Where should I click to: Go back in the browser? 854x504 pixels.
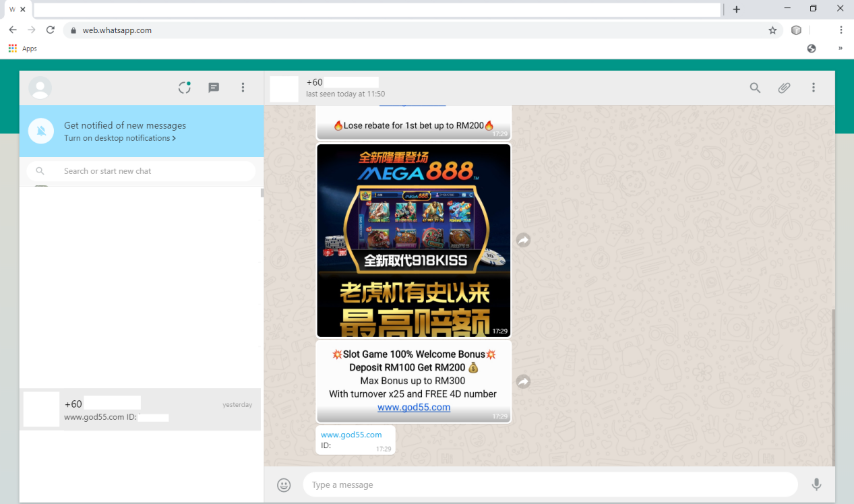13,30
